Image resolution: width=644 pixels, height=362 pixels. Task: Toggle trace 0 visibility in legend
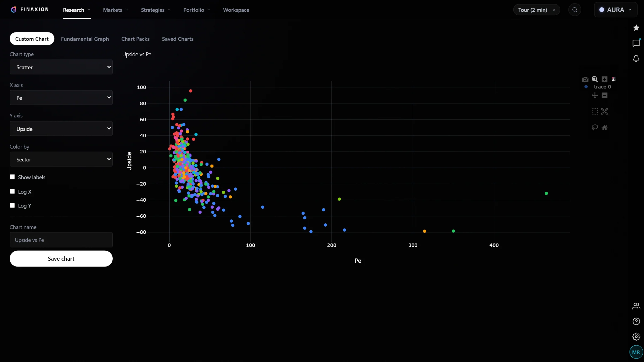coord(598,87)
